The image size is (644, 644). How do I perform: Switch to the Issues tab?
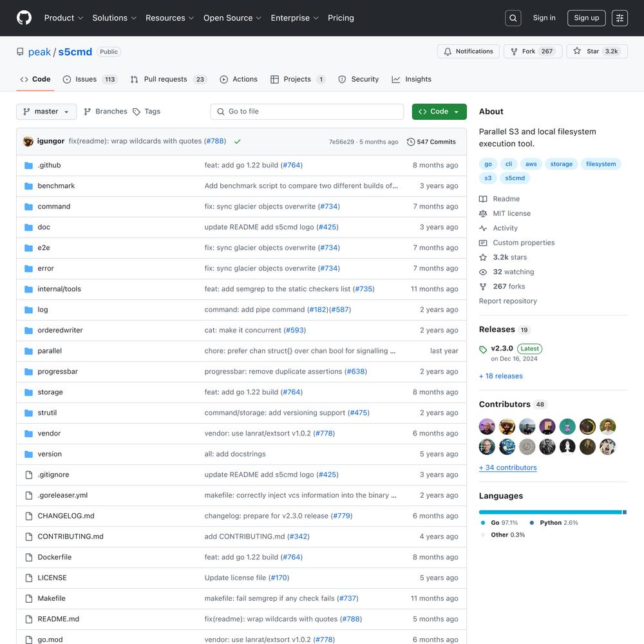(x=90, y=79)
